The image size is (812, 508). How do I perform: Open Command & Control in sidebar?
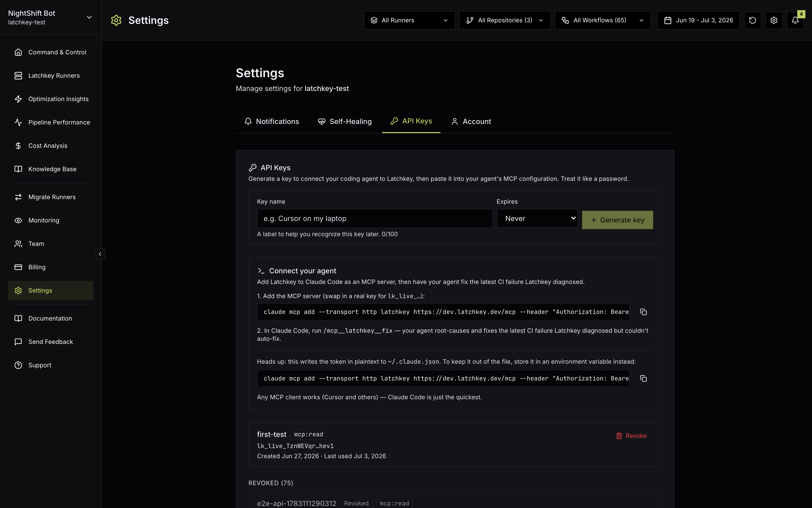tap(51, 52)
